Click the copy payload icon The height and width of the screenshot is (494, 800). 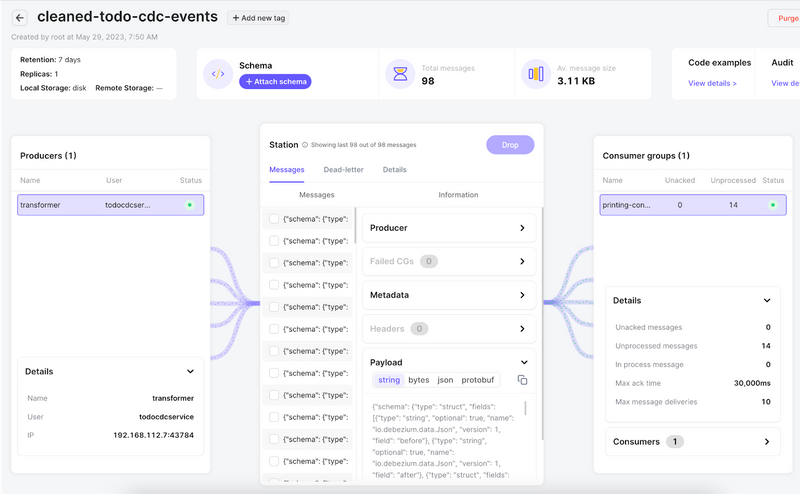pyautogui.click(x=522, y=380)
